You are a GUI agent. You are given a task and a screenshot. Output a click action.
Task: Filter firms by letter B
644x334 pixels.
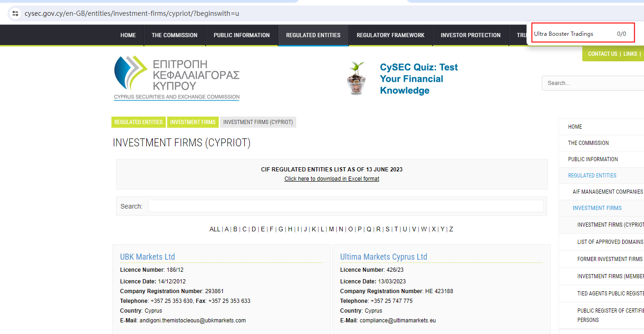[235, 229]
